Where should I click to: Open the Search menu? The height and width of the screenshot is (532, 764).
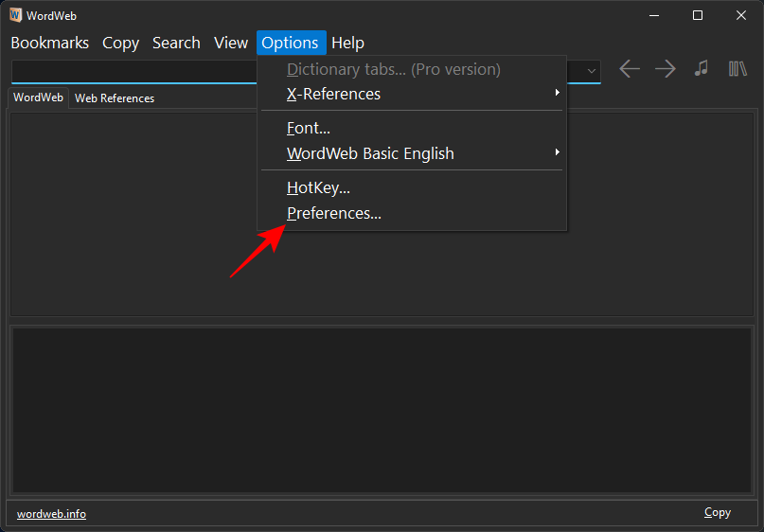point(176,43)
